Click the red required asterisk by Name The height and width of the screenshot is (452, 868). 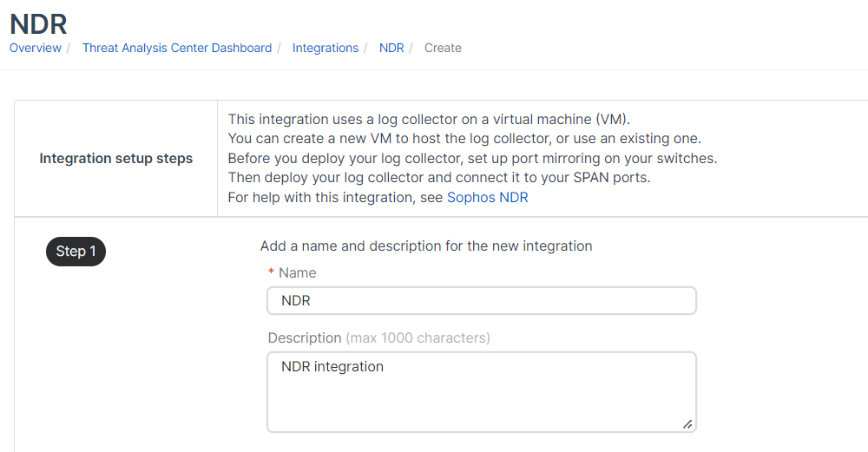[x=271, y=273]
